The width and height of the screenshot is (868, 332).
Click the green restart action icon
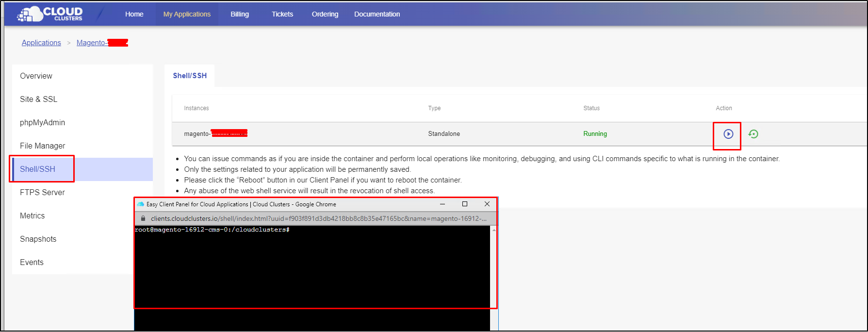[x=753, y=134]
